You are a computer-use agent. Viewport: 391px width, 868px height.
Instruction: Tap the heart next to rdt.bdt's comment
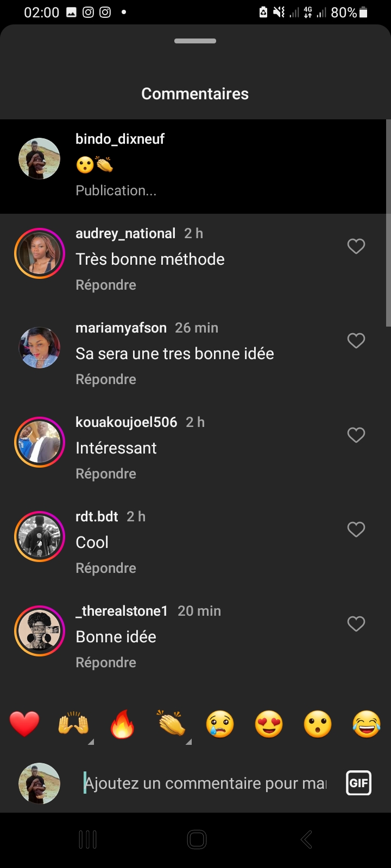(356, 529)
